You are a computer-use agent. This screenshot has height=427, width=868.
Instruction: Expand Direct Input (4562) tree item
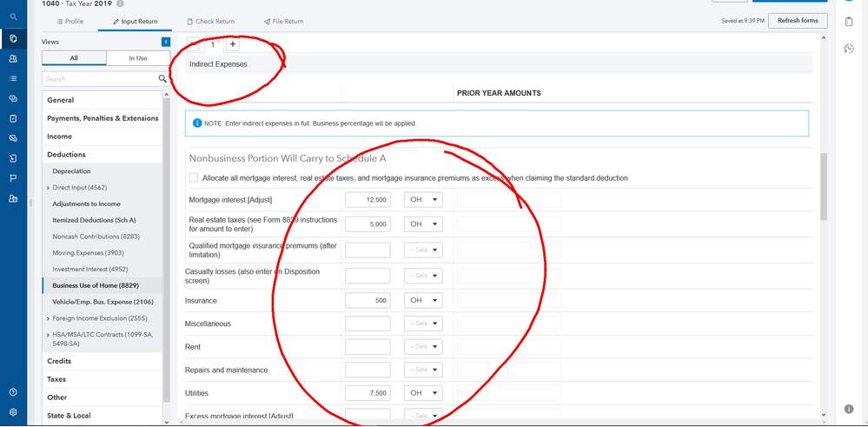pyautogui.click(x=49, y=188)
